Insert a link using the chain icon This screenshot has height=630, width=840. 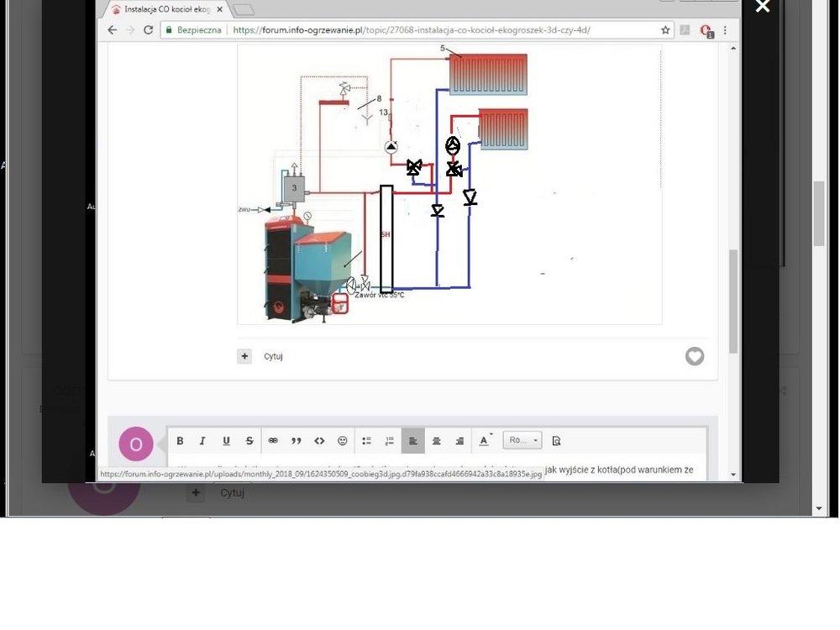pyautogui.click(x=273, y=441)
